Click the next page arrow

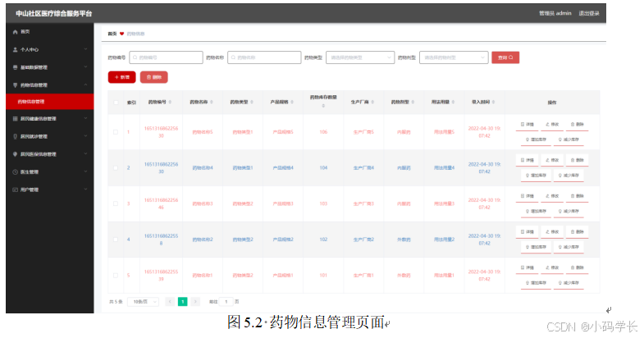(195, 302)
